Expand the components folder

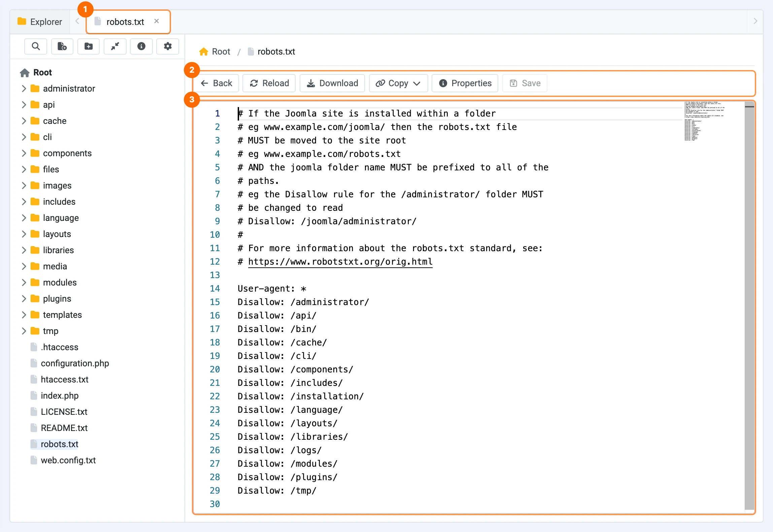[x=24, y=153]
